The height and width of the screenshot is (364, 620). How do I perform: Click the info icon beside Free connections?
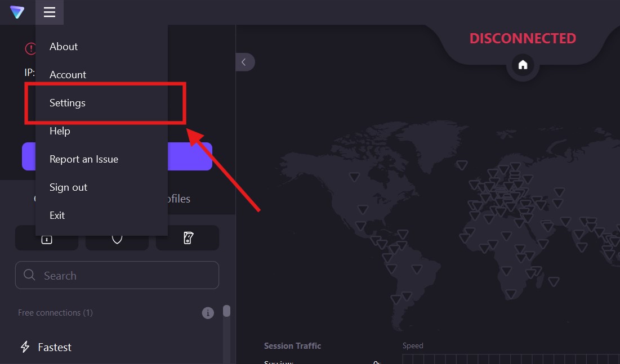[x=208, y=313]
